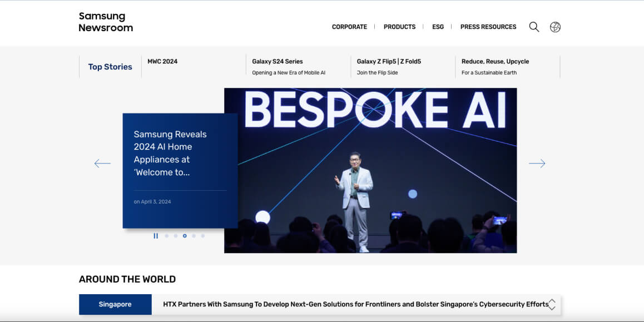Click the Top Stories label
Screen dimensions: 644x322
[x=110, y=67]
